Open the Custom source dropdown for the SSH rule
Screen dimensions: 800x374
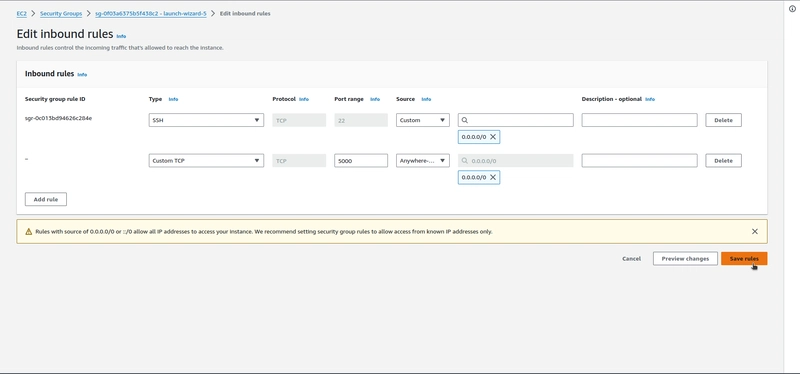tap(422, 120)
